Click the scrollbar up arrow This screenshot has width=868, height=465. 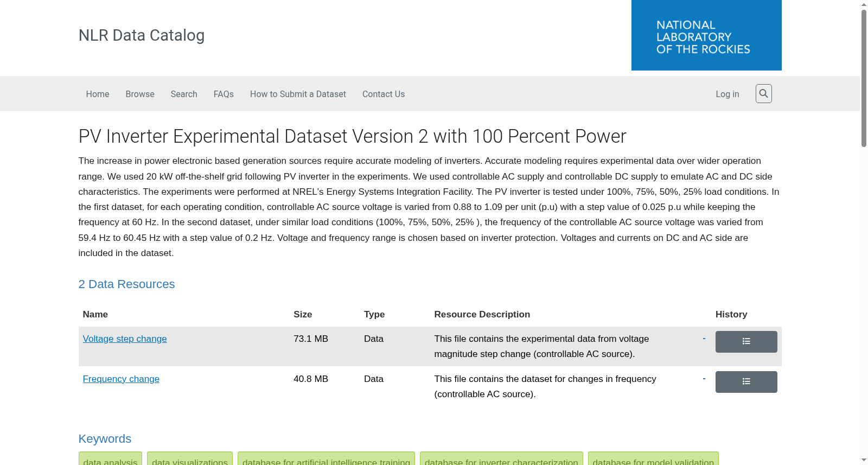pyautogui.click(x=864, y=4)
